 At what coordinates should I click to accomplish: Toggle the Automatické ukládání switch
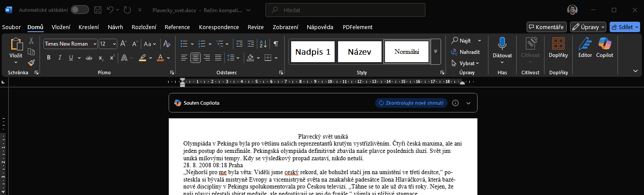80,10
